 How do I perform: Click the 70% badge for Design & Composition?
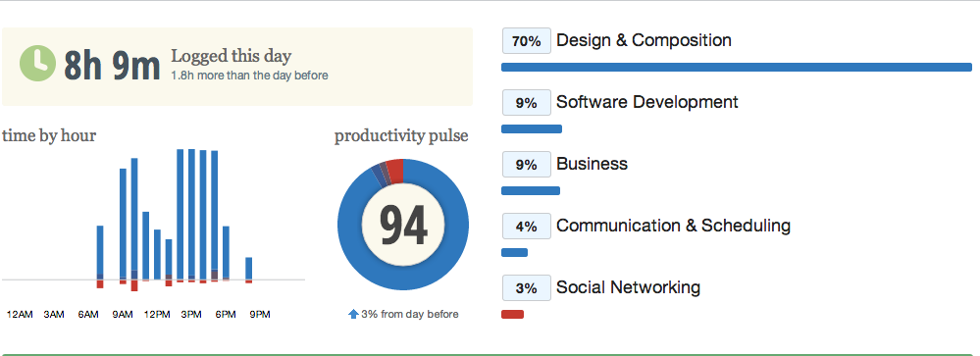coord(526,41)
